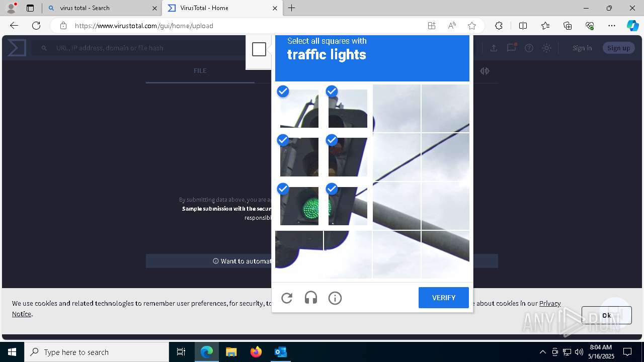Deselect the second-row first-column traffic light tile

pos(299,157)
